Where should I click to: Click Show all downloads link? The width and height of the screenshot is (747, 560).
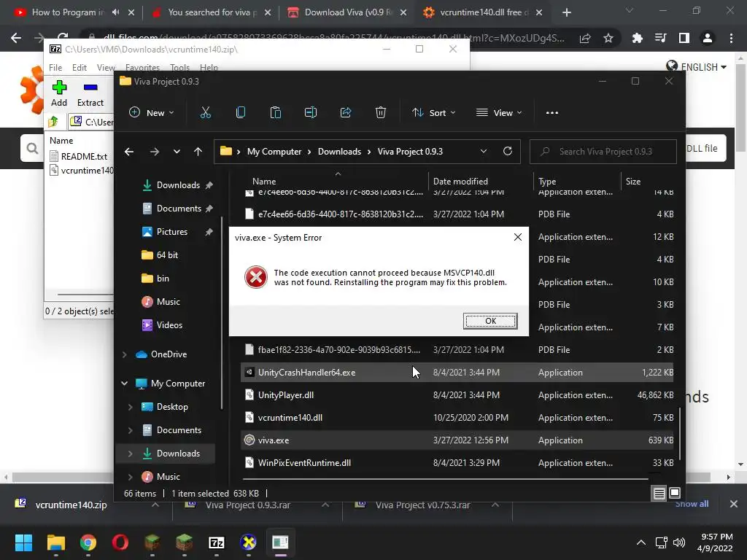tap(692, 504)
